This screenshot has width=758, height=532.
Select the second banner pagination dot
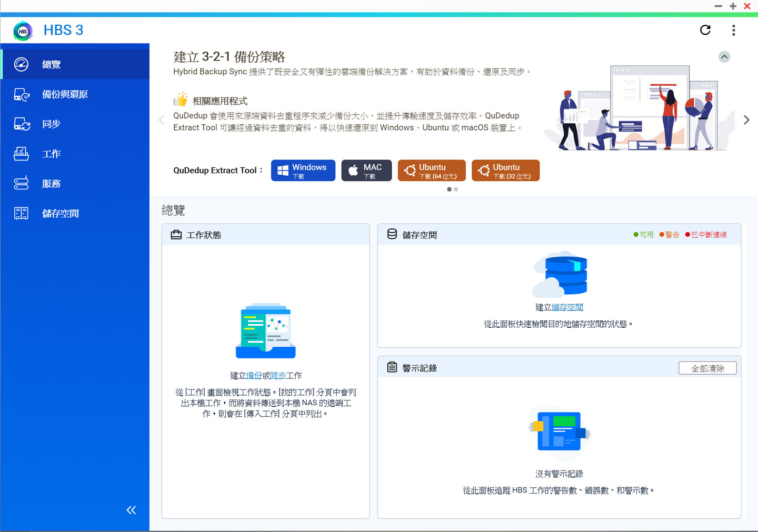click(456, 189)
